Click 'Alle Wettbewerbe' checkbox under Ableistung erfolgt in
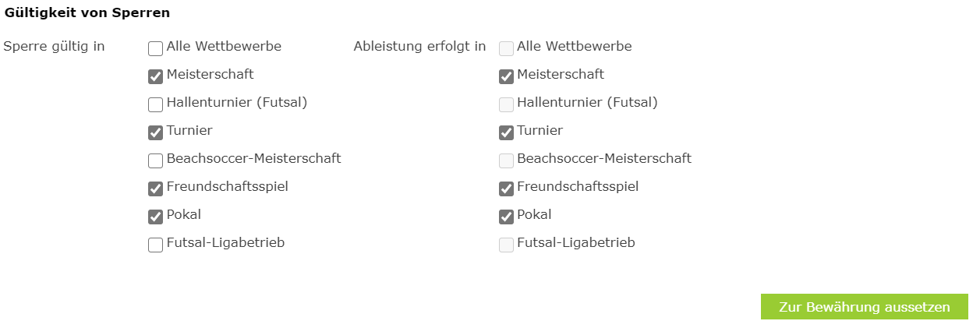980x328 pixels. pos(506,48)
